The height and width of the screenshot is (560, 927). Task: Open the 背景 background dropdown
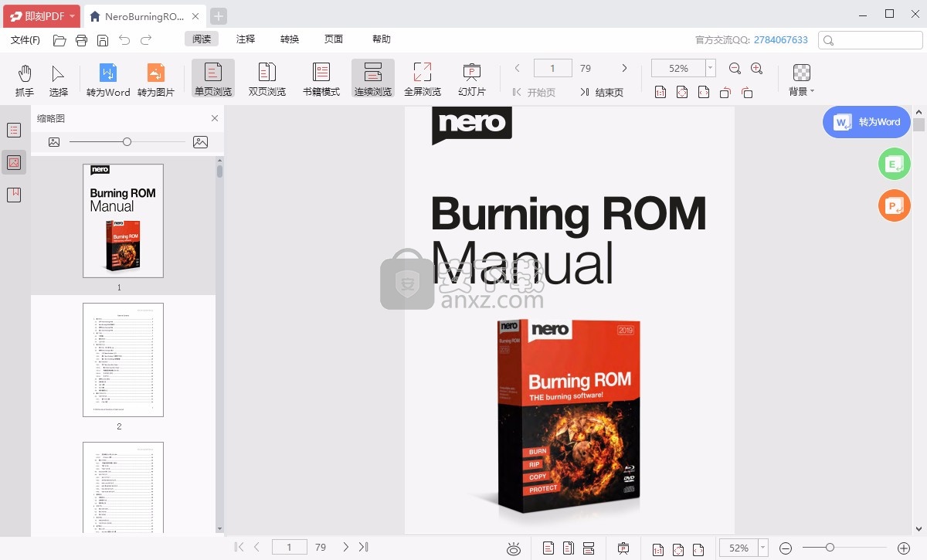click(x=802, y=80)
